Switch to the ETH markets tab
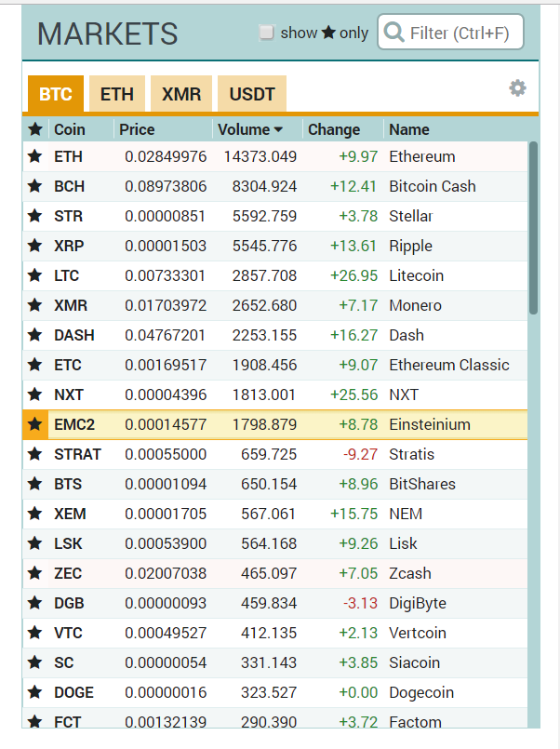This screenshot has width=560, height=749. [117, 94]
